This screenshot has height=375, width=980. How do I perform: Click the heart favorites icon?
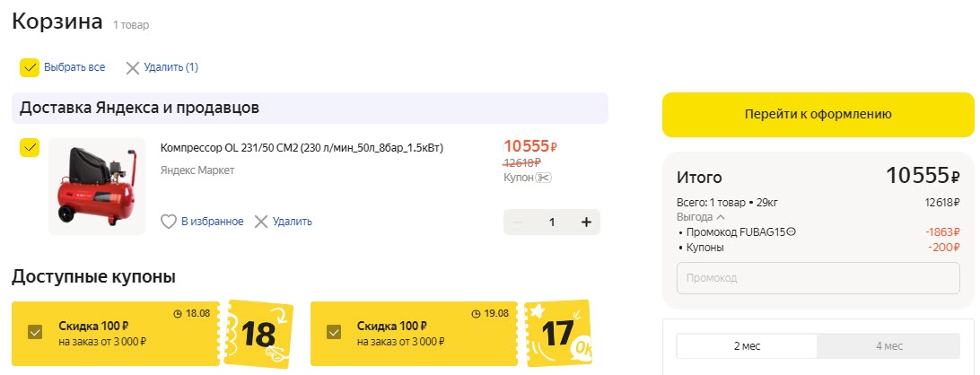coord(169,222)
